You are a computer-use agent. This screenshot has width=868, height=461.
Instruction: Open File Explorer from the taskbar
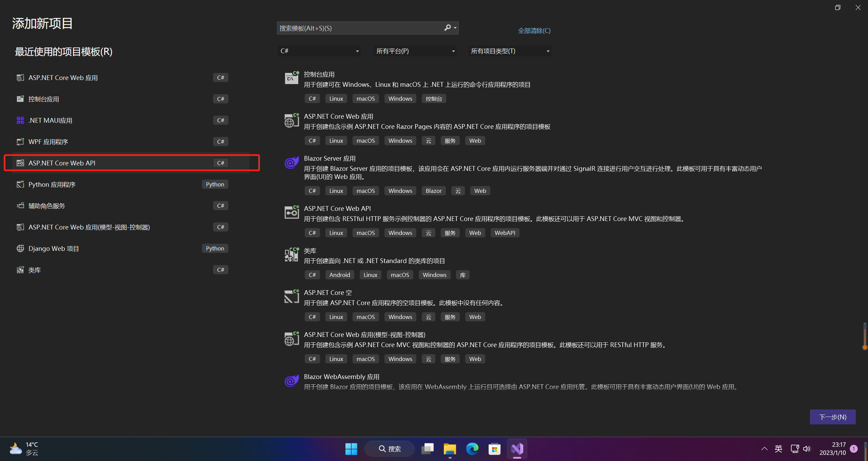(x=449, y=449)
